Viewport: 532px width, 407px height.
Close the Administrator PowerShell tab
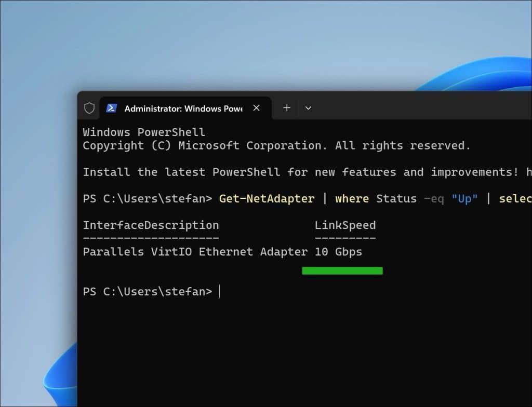coord(256,108)
